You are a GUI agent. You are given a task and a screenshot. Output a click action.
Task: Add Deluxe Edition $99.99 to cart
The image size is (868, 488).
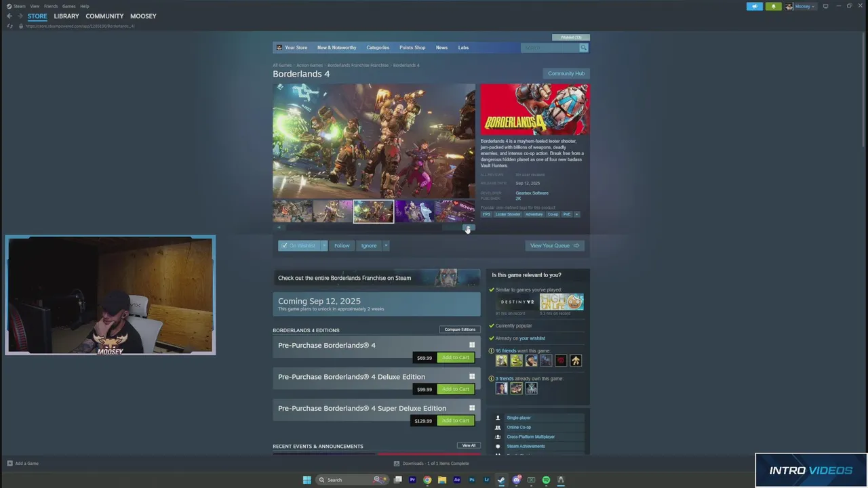pos(455,389)
